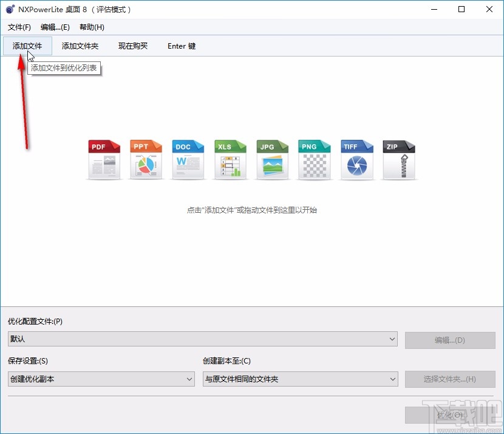Viewport: 504px width, 434px height.
Task: Click the JPG file type icon
Action: coord(272,160)
